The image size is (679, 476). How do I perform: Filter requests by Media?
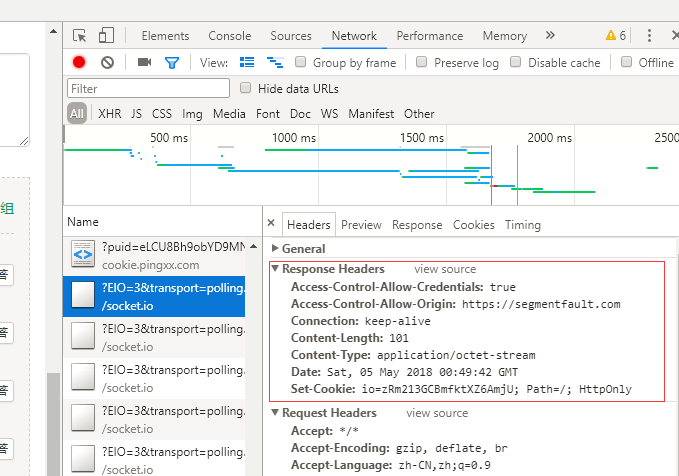pyautogui.click(x=229, y=113)
